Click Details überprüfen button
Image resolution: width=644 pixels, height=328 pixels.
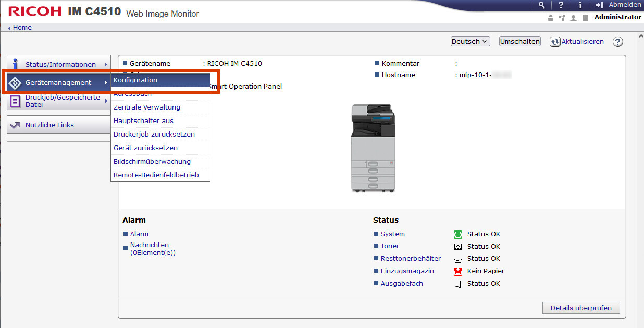tap(581, 308)
